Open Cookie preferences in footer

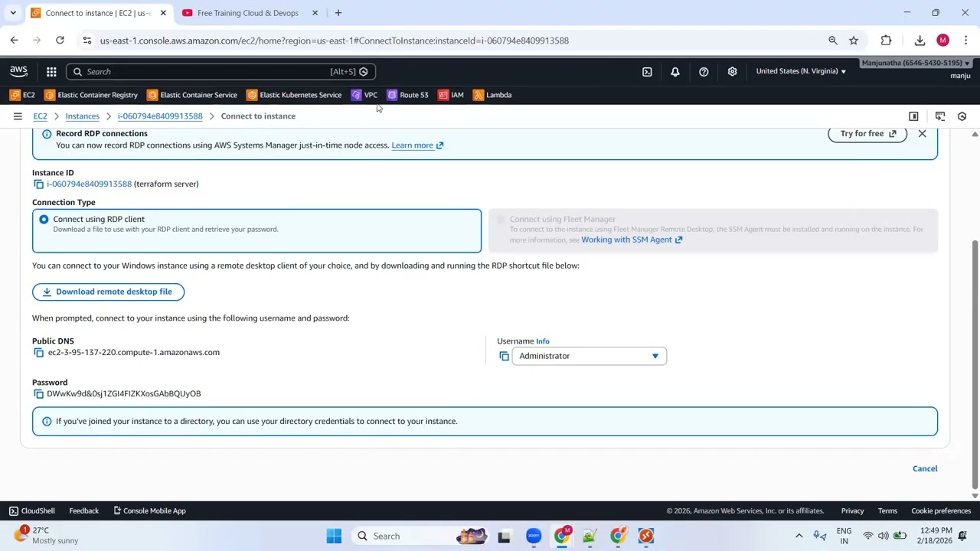941,511
